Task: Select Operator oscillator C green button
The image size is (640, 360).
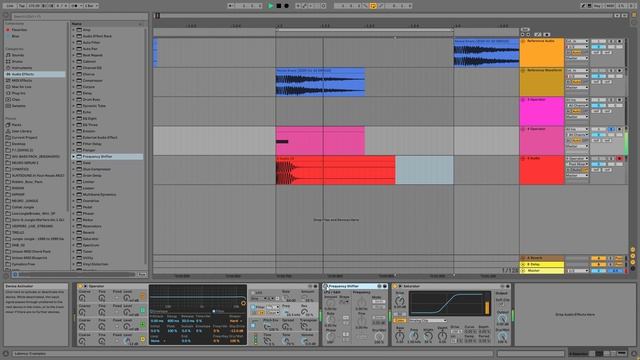Action: [142, 311]
